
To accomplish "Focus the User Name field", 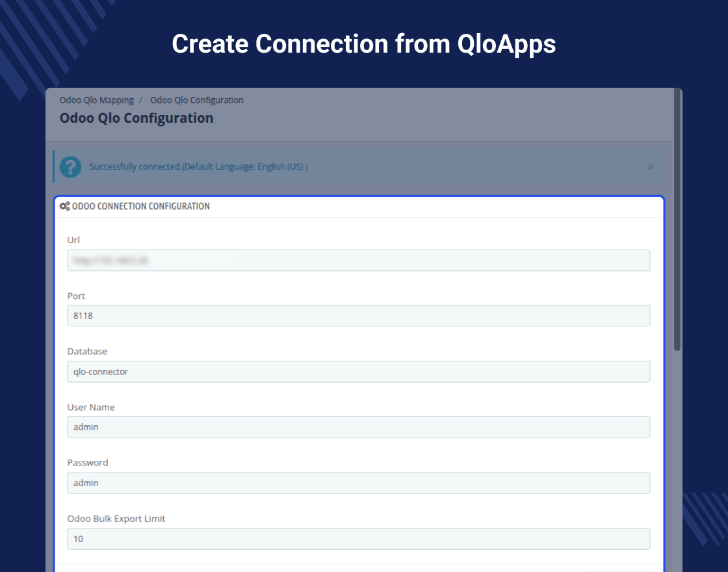I will pos(358,426).
